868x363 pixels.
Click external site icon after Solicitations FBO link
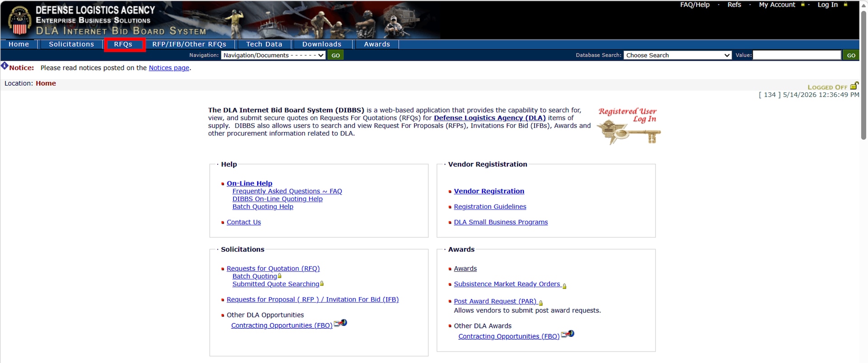pos(340,323)
